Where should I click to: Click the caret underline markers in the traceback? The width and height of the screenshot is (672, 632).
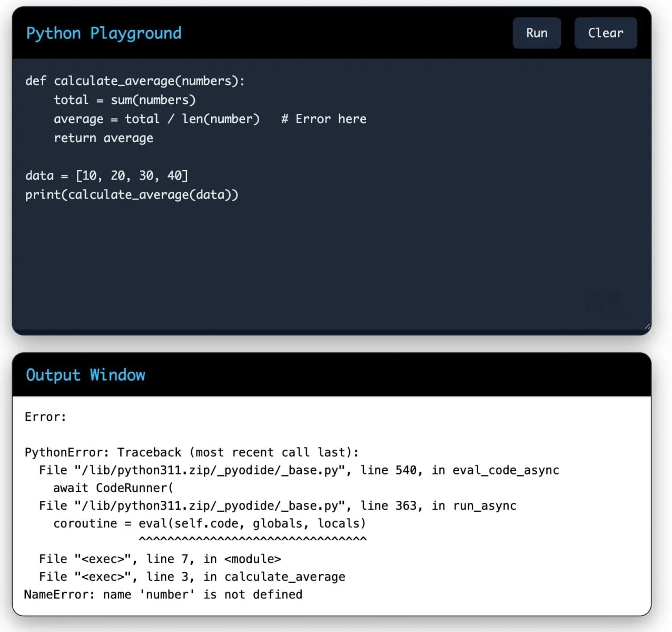(x=253, y=539)
